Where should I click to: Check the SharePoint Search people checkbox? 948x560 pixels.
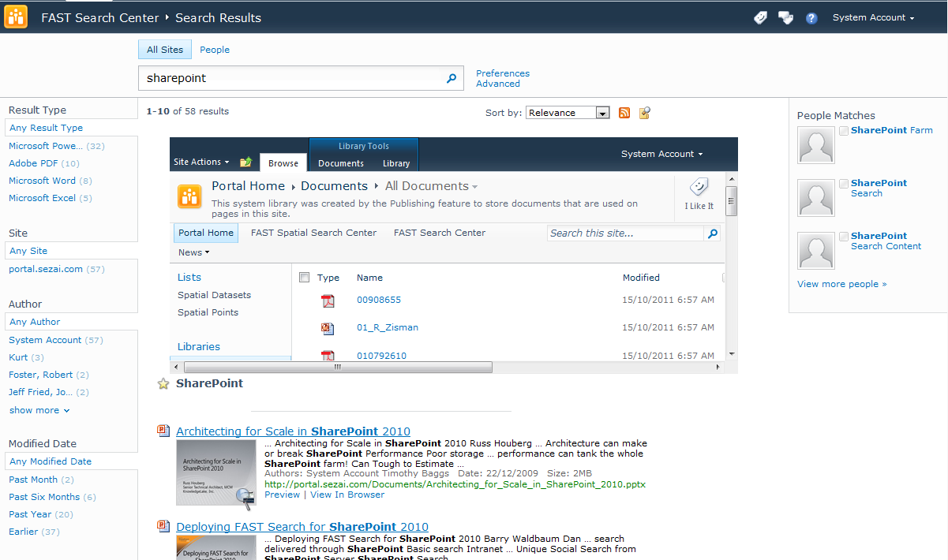coord(844,184)
